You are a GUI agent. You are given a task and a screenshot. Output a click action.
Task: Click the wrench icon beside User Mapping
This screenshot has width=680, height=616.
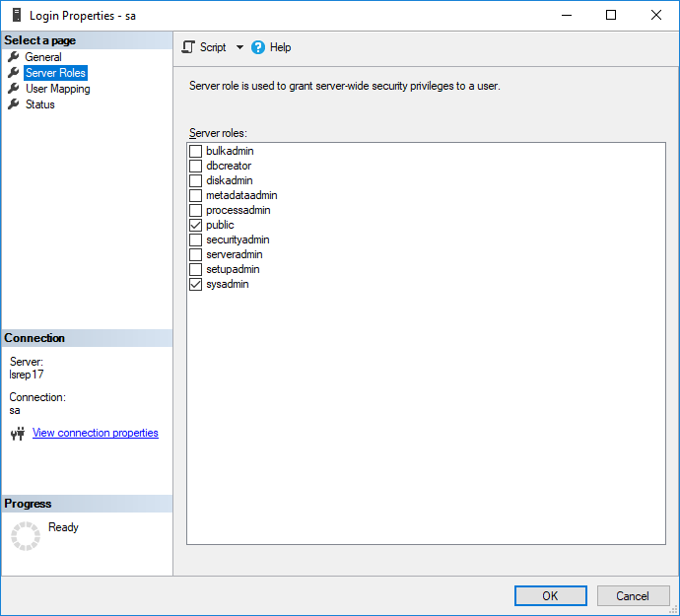click(14, 89)
